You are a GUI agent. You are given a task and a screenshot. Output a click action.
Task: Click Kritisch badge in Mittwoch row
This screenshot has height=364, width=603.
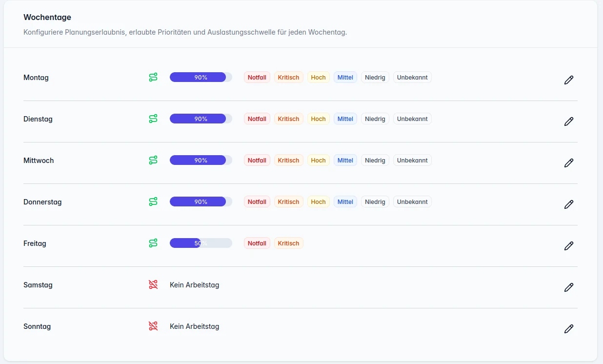[289, 160]
